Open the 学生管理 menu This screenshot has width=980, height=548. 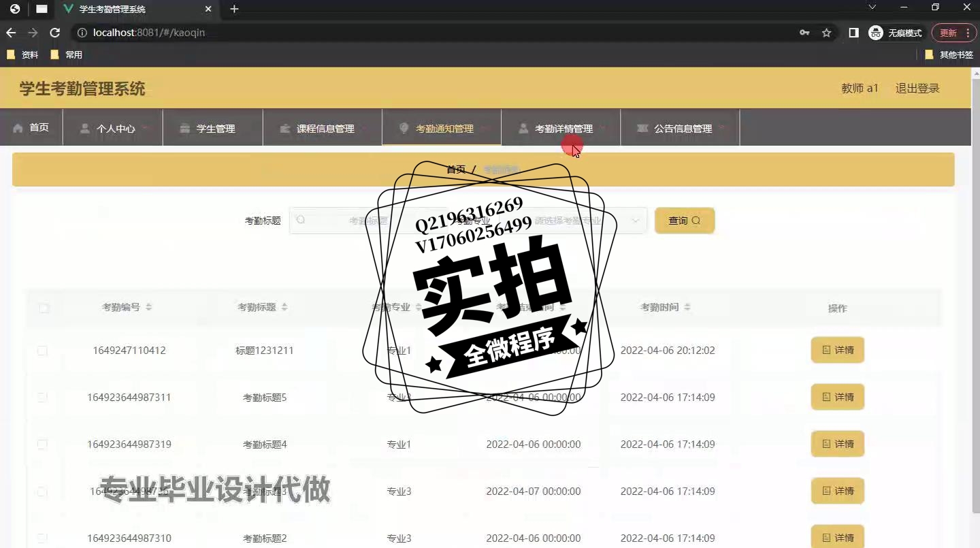(x=213, y=127)
